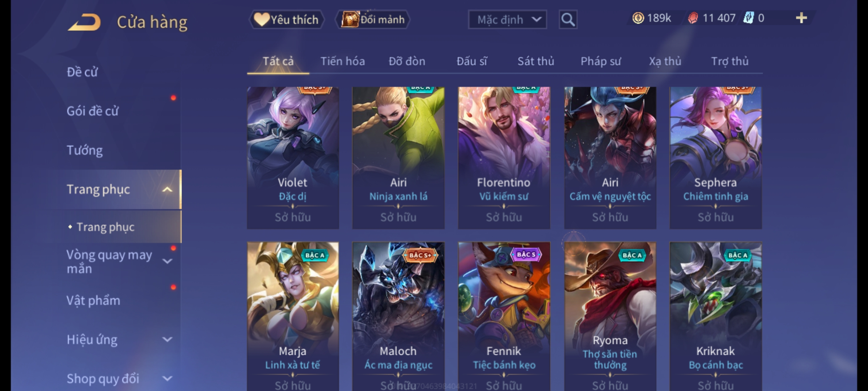Viewport: 868px width, 391px height.
Task: Expand Vòng quay may mắn section
Action: click(x=167, y=261)
